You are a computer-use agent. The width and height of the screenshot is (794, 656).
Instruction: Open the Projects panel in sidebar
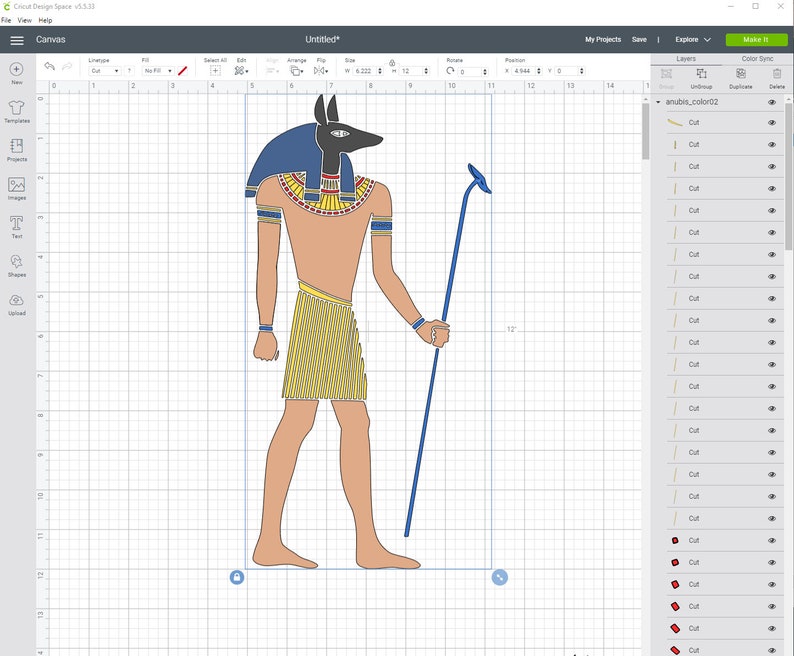pyautogui.click(x=17, y=150)
